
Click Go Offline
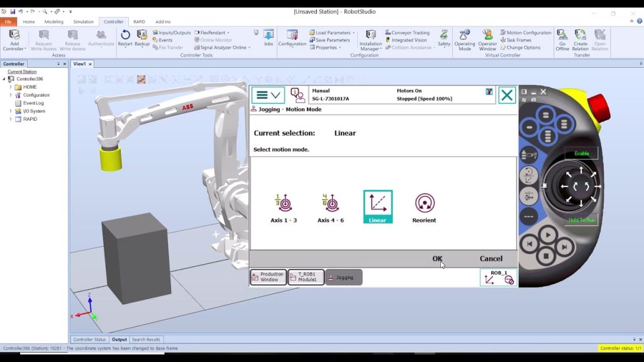562,40
